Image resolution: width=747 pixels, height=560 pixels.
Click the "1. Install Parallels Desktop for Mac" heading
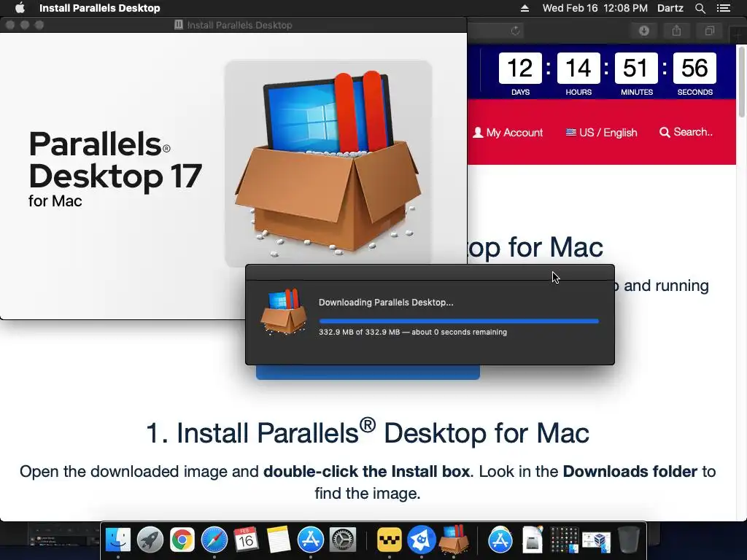coord(368,432)
